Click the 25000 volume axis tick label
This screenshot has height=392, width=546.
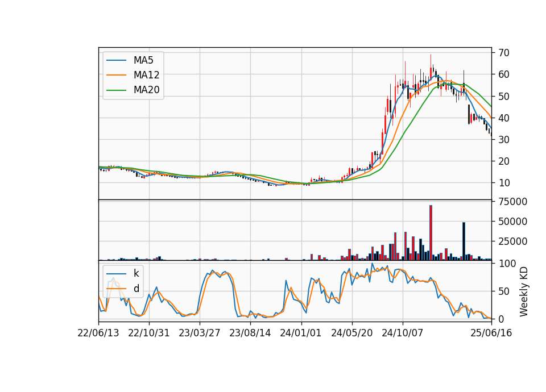512,241
